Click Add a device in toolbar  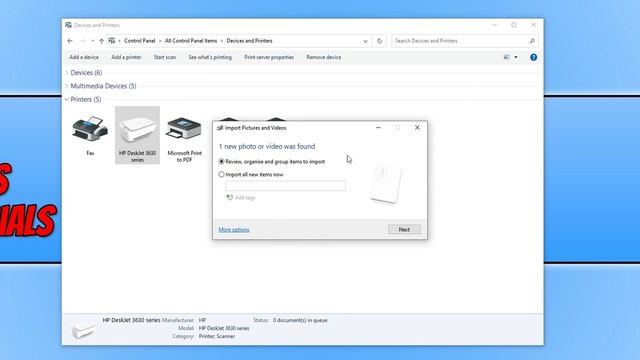84,57
